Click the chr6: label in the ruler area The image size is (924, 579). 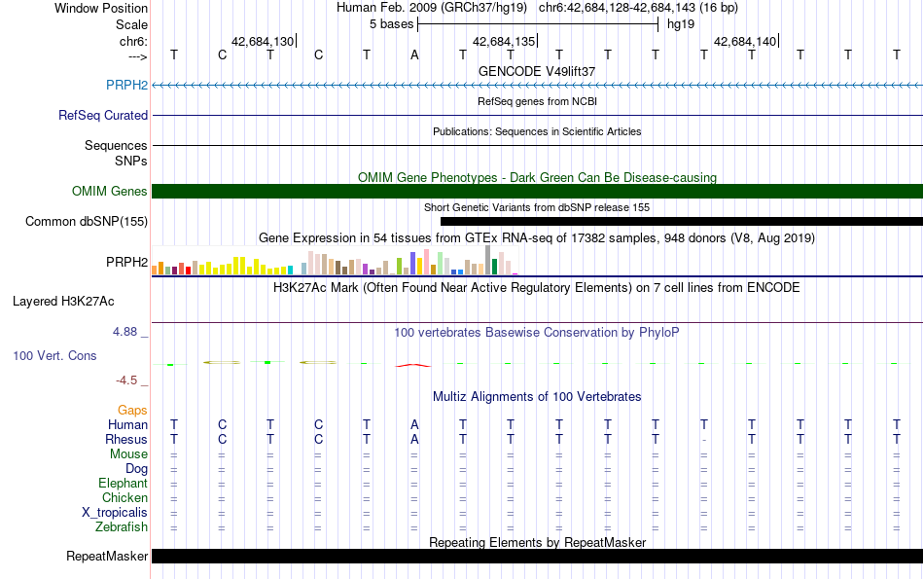pos(133,41)
